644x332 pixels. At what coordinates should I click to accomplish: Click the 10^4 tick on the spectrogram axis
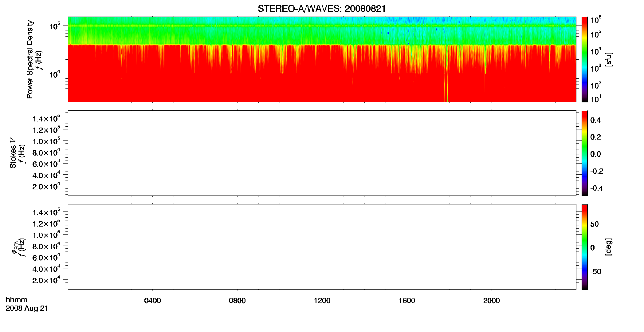point(54,74)
